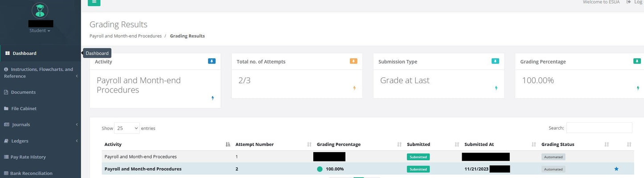Viewport: 644px width, 178px height.
Task: Open the Student role dropdown
Action: coord(40,31)
